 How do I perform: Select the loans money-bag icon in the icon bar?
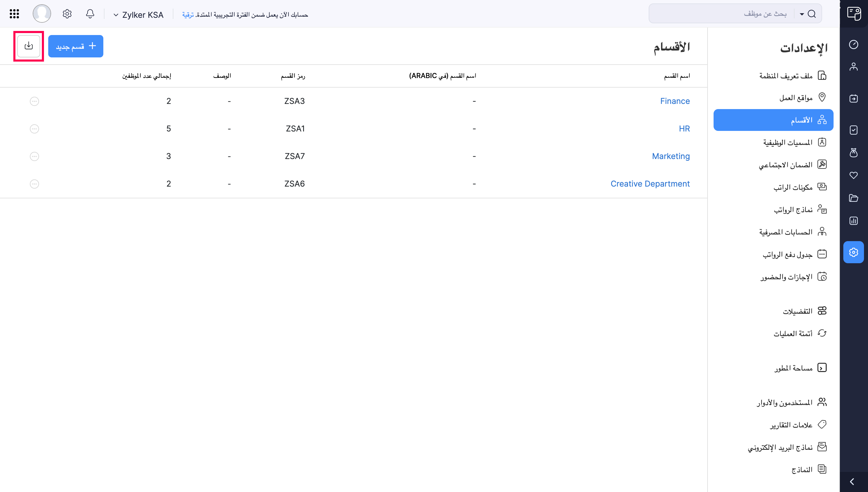pos(854,153)
